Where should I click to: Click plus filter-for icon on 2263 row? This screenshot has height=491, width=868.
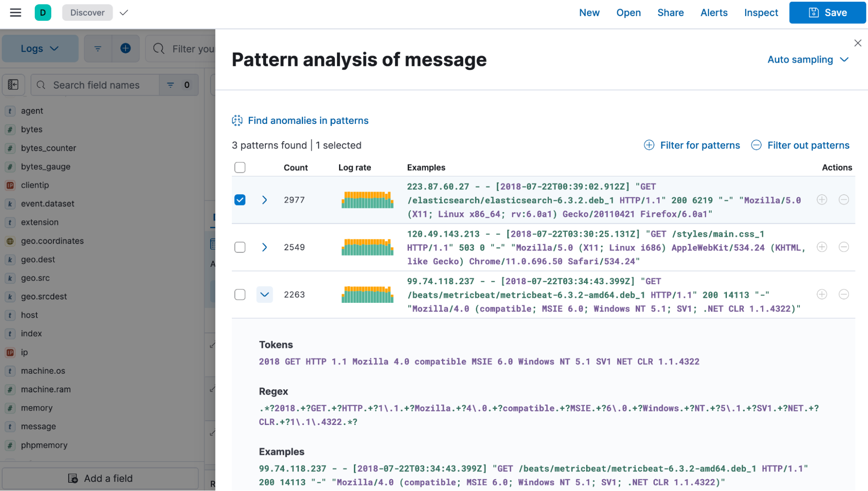pos(822,294)
